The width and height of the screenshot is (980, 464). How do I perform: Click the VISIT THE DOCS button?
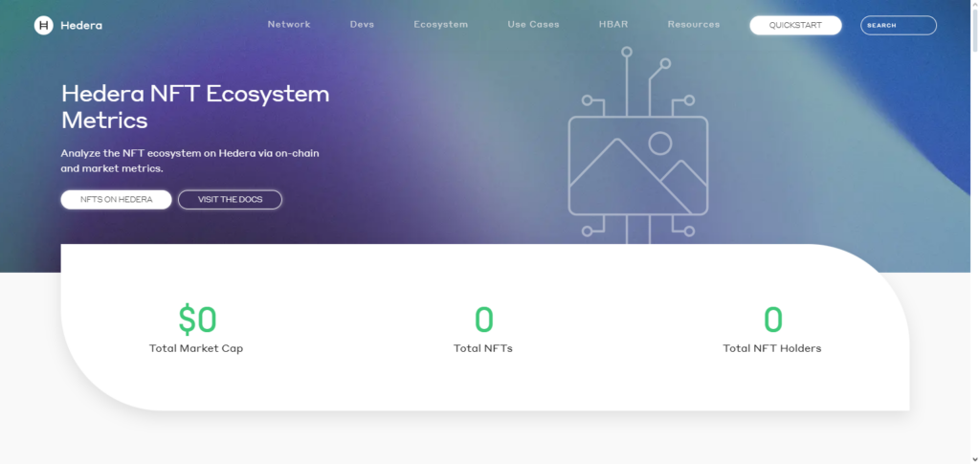[230, 200]
